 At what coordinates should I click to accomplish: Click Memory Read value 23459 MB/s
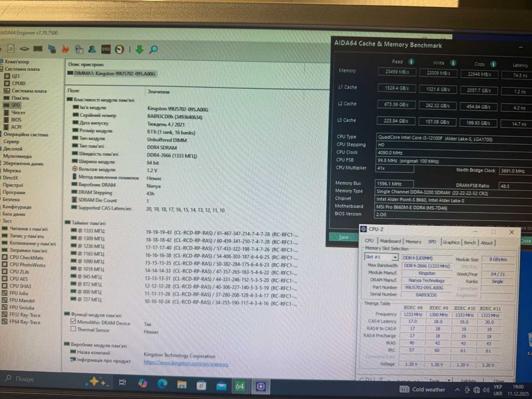(x=397, y=72)
